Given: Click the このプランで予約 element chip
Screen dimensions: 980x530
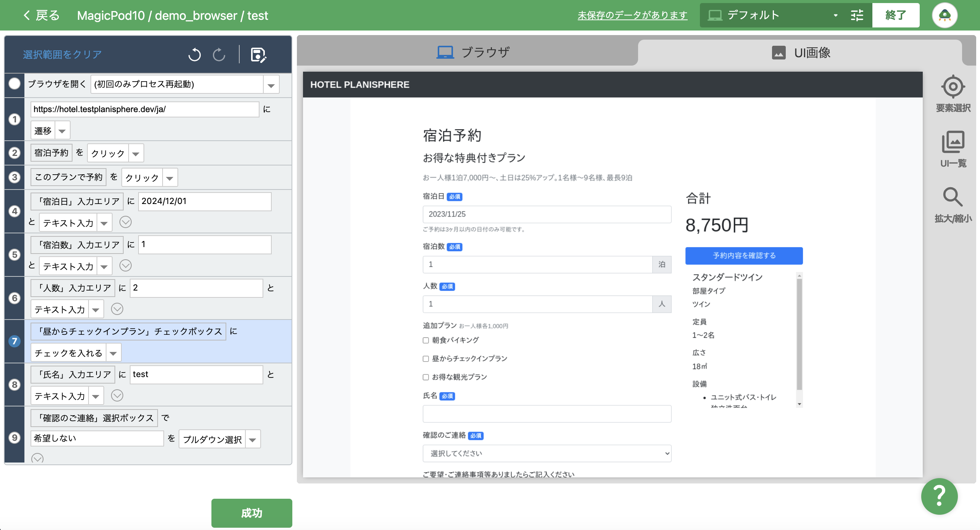Looking at the screenshot, I should pyautogui.click(x=69, y=177).
